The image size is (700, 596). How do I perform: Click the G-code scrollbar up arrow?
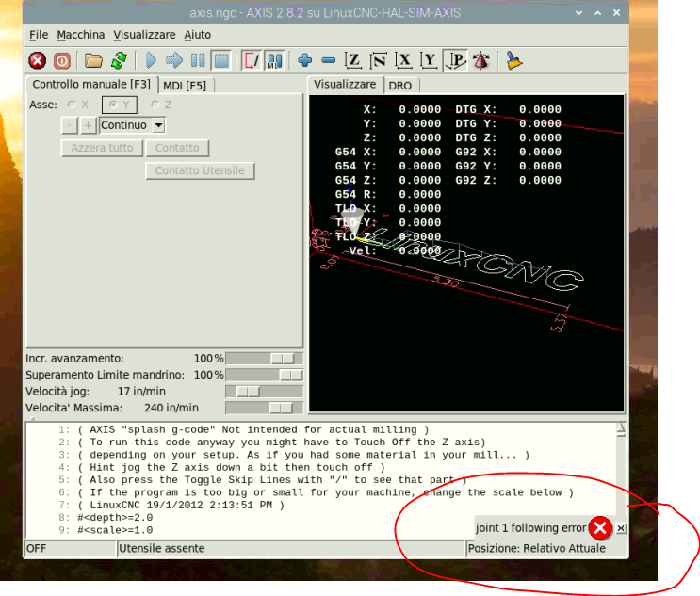[621, 429]
